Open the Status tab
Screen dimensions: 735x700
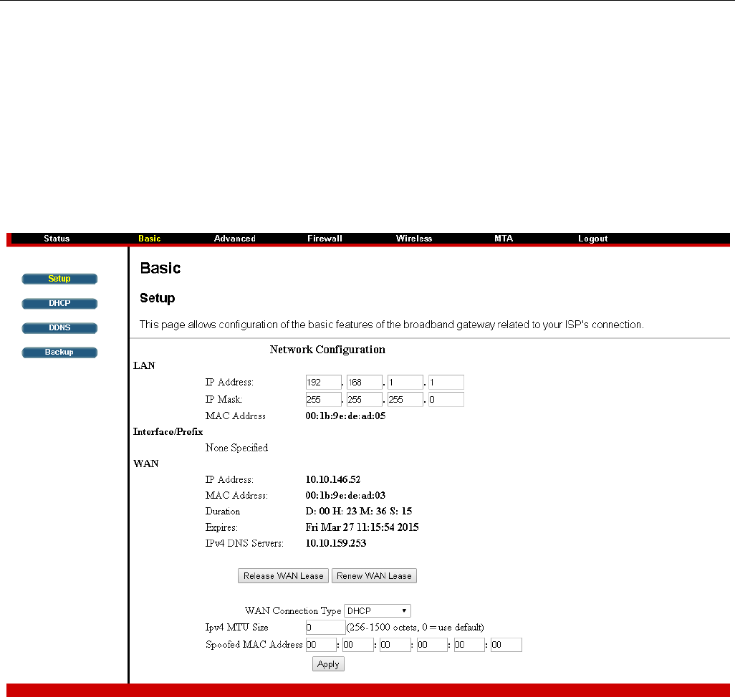pos(57,238)
